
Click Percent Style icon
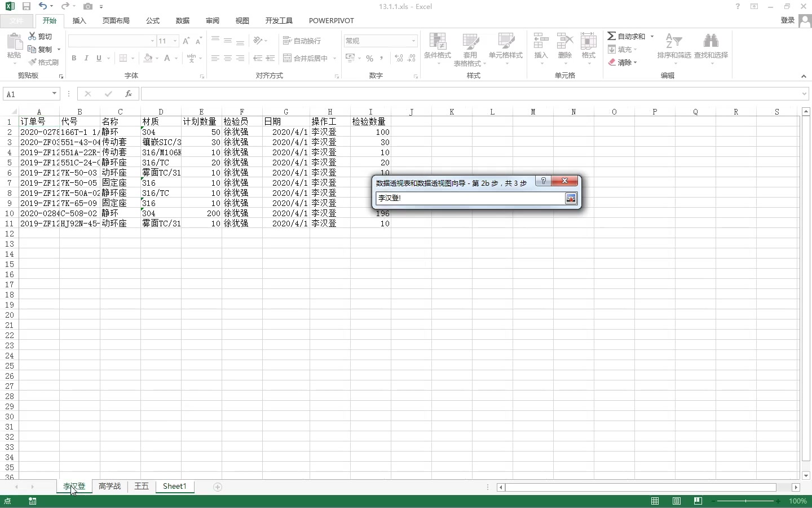pyautogui.click(x=369, y=58)
